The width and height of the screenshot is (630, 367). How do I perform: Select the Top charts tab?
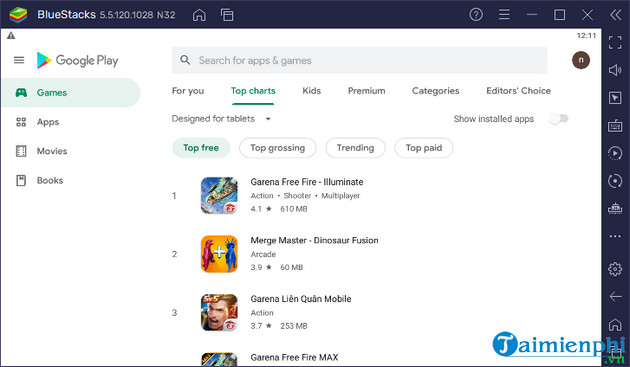253,91
